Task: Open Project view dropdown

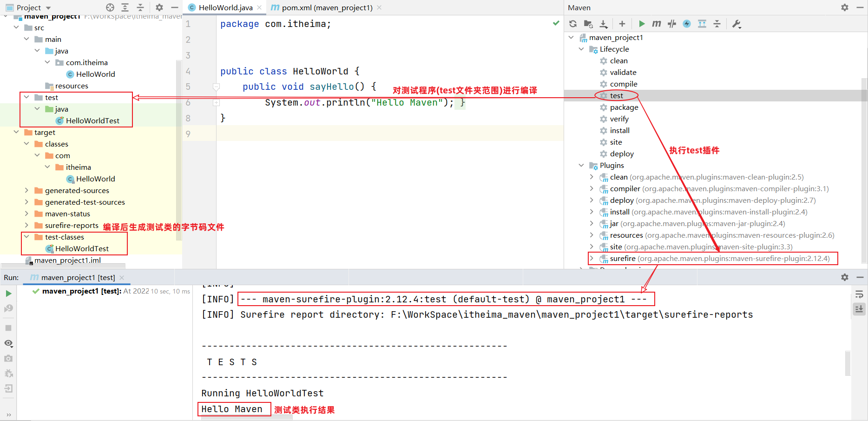Action: 48,8
